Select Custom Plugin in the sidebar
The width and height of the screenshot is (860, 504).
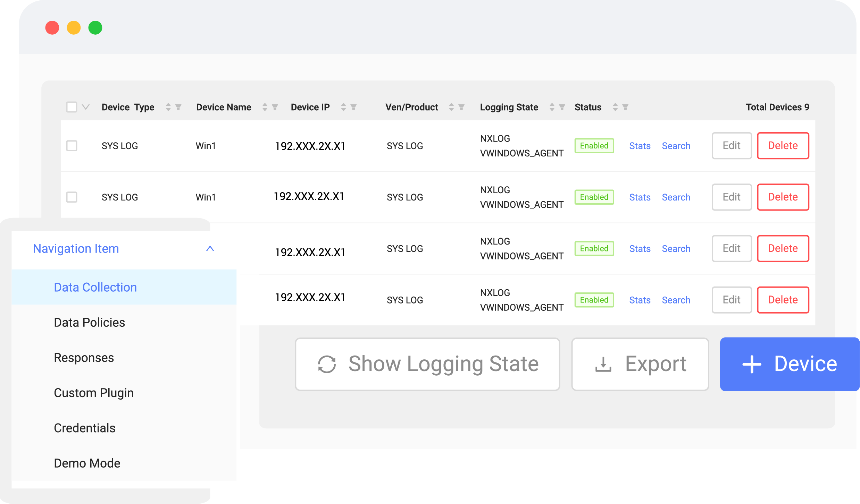click(x=94, y=393)
